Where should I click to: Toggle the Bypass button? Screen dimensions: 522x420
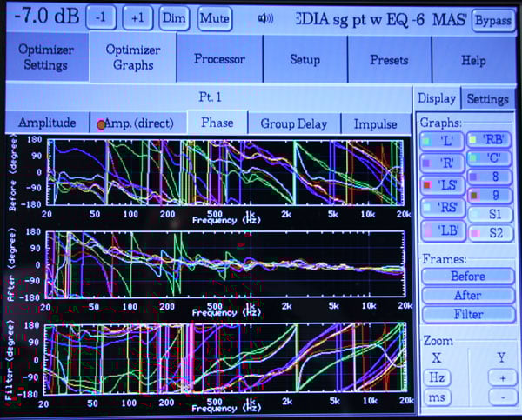(493, 19)
